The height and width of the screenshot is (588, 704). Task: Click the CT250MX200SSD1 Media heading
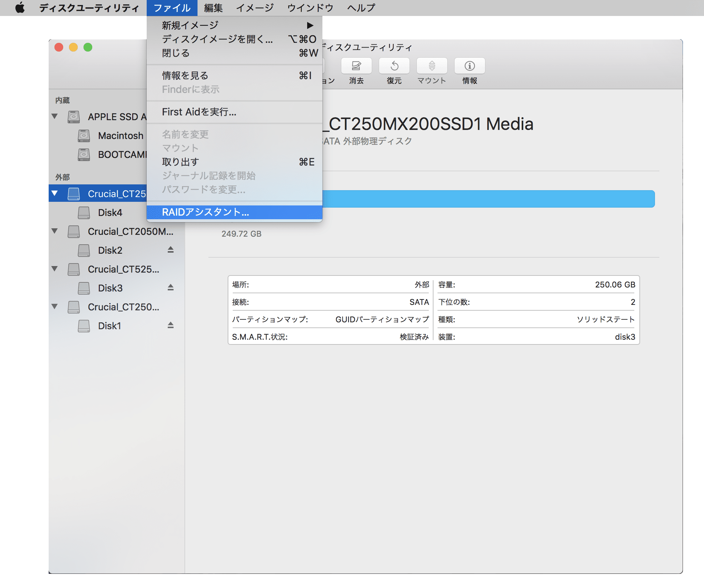click(428, 124)
